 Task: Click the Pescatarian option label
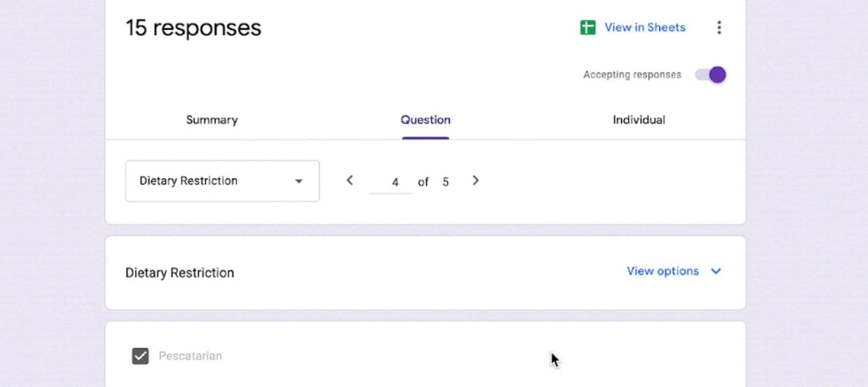click(190, 356)
